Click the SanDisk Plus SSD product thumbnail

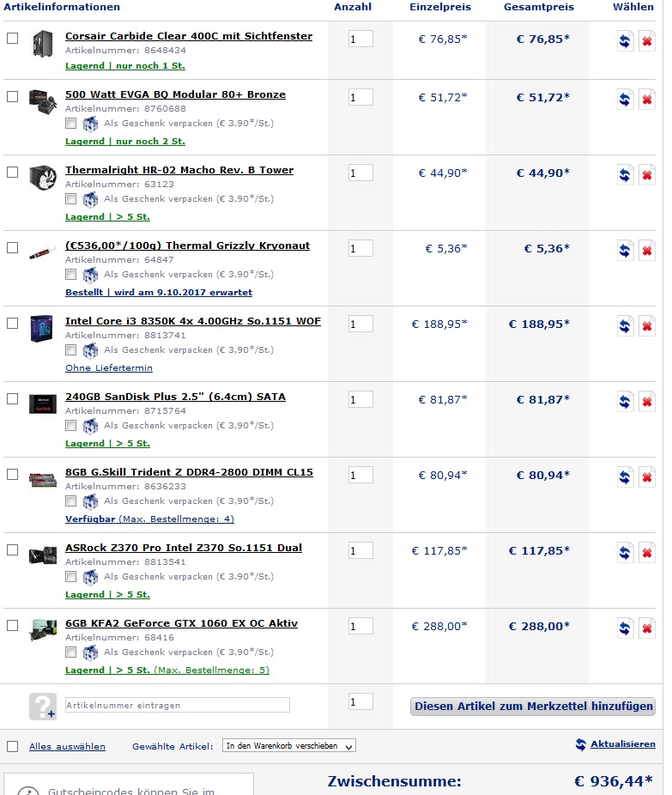41,403
